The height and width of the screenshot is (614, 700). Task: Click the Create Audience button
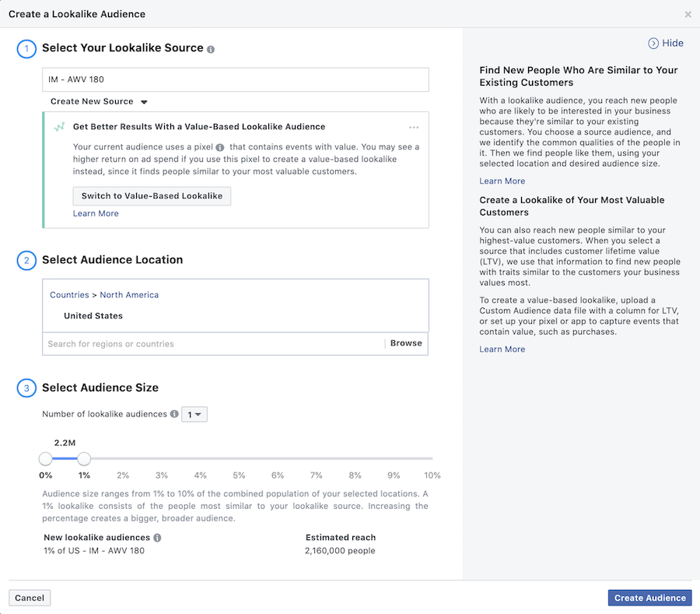649,598
